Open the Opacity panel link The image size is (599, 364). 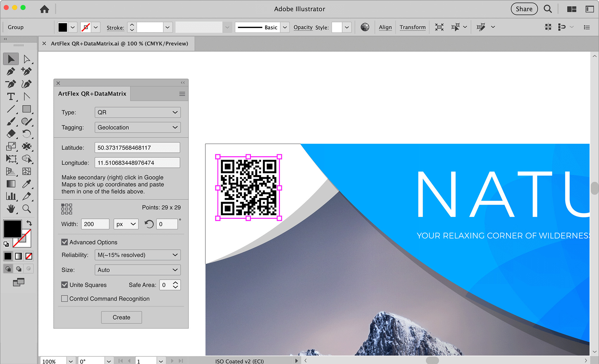pyautogui.click(x=303, y=27)
